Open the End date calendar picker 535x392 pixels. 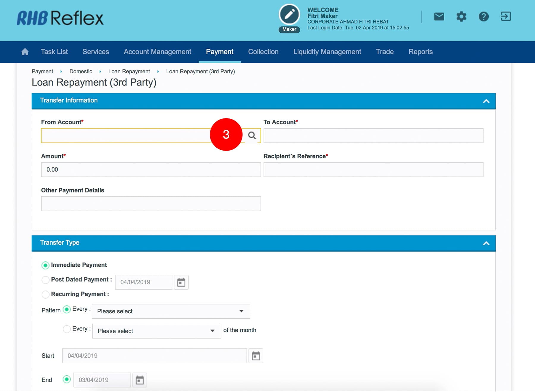click(139, 380)
